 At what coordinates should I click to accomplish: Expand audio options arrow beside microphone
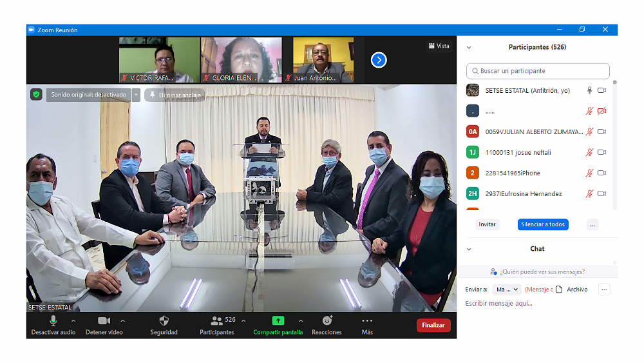click(73, 320)
